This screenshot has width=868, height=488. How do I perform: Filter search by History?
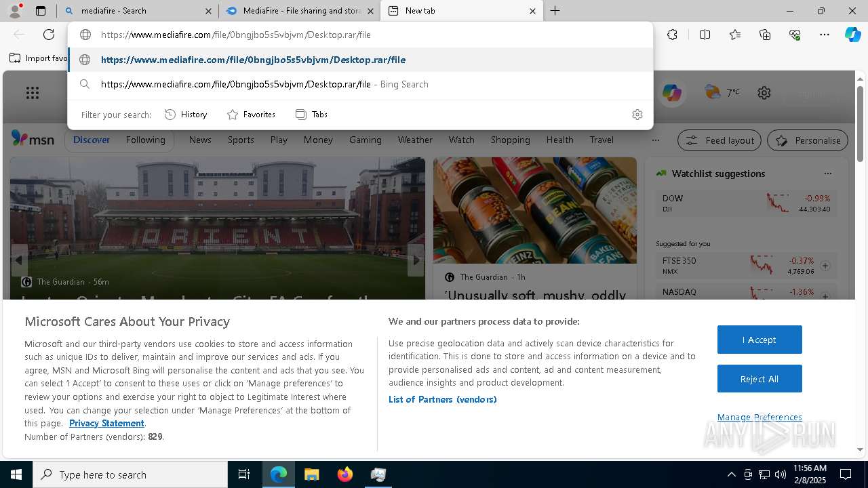pos(186,115)
